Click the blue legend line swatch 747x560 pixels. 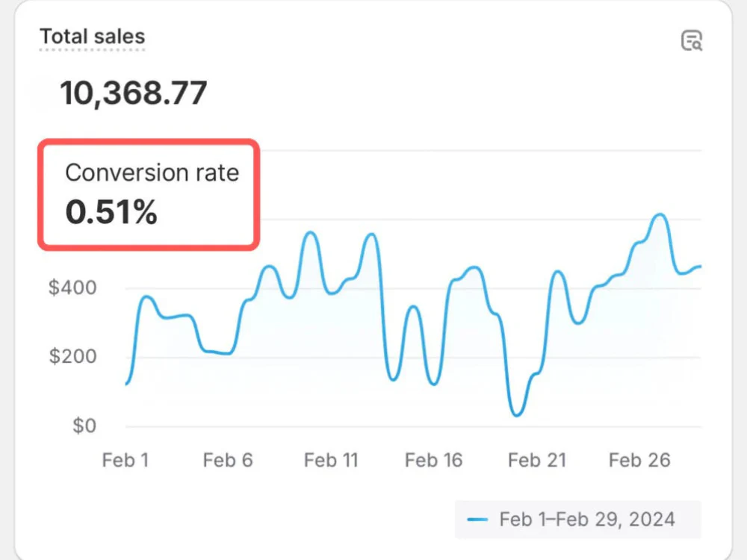coord(477,520)
